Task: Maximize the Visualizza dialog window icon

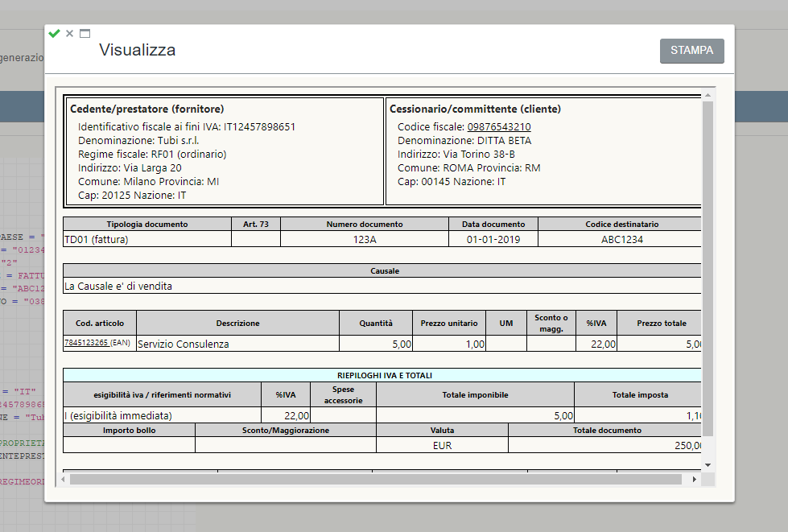Action: tap(85, 34)
